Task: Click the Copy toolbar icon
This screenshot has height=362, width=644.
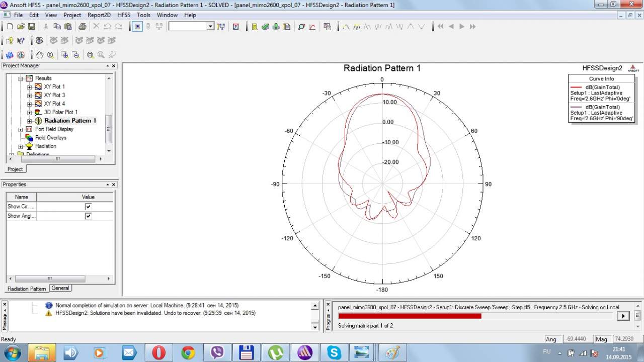Action: 57,27
